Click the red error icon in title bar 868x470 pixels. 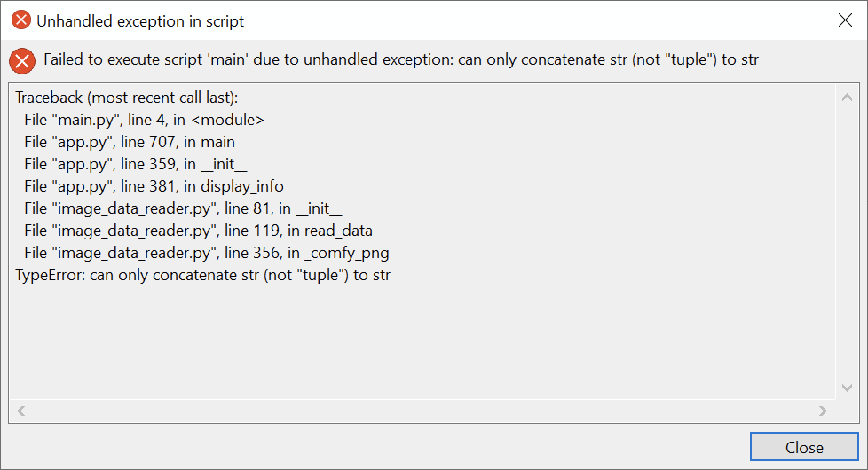tap(21, 20)
